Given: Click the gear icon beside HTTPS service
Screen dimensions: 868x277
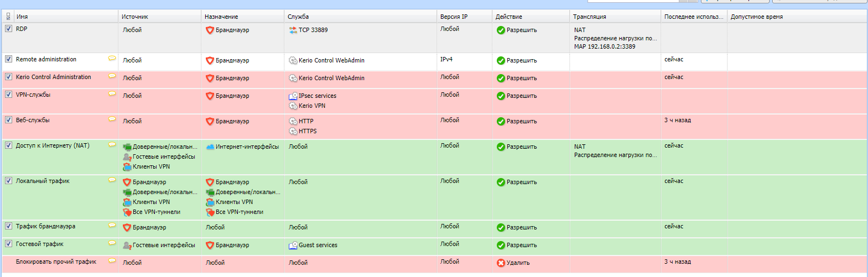Looking at the screenshot, I should pos(293,131).
